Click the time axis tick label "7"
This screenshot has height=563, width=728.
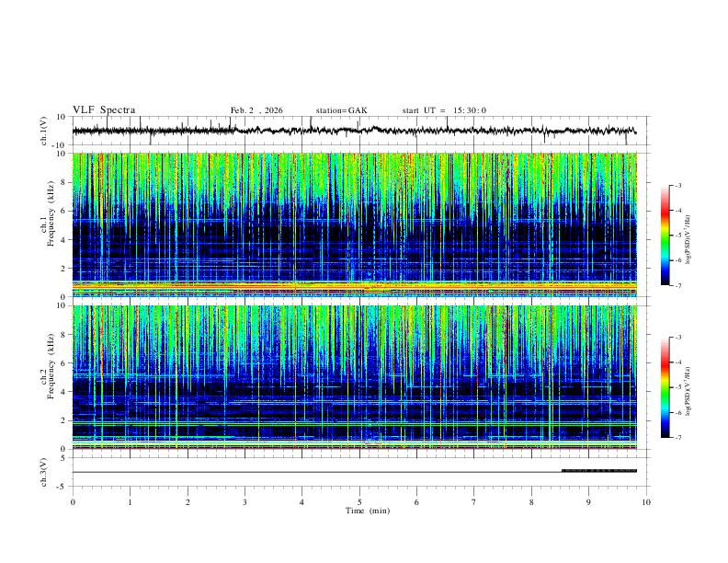[x=474, y=502]
